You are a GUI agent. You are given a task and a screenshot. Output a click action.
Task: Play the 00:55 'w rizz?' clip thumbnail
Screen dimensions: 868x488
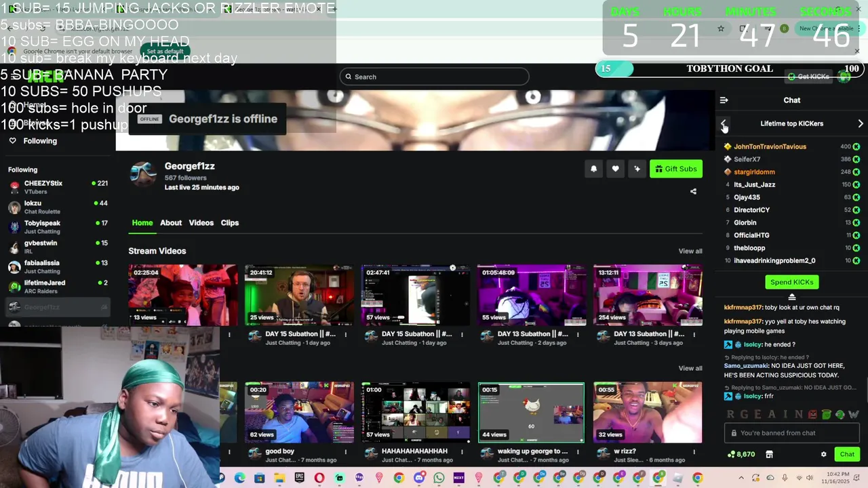click(x=647, y=413)
